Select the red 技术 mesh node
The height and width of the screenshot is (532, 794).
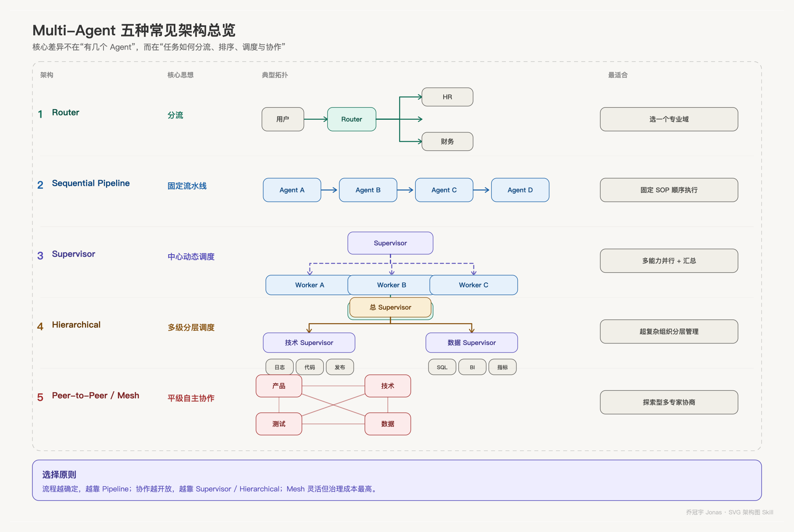[388, 386]
